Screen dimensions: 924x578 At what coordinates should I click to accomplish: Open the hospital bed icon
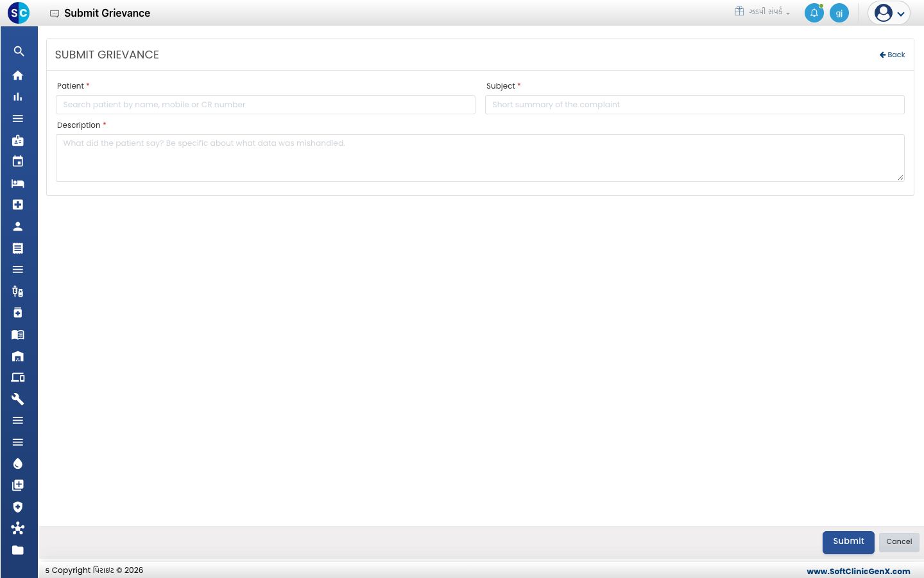tap(18, 183)
